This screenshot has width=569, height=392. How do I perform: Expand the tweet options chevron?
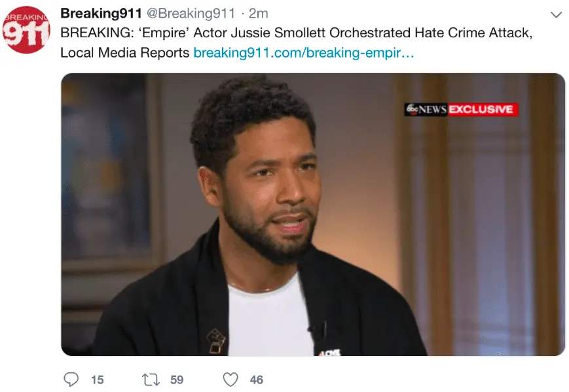coord(556,14)
